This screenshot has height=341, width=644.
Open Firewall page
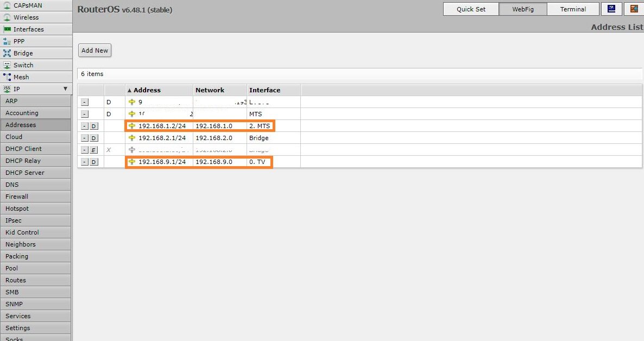point(36,196)
